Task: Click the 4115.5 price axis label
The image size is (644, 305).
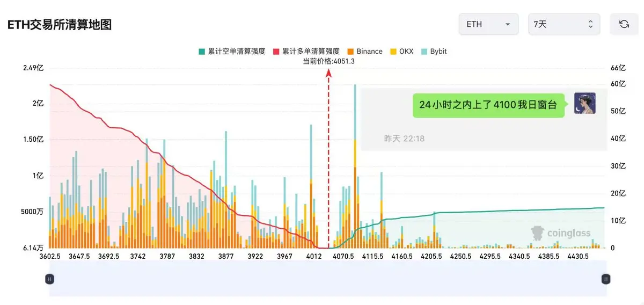Action: tap(372, 257)
